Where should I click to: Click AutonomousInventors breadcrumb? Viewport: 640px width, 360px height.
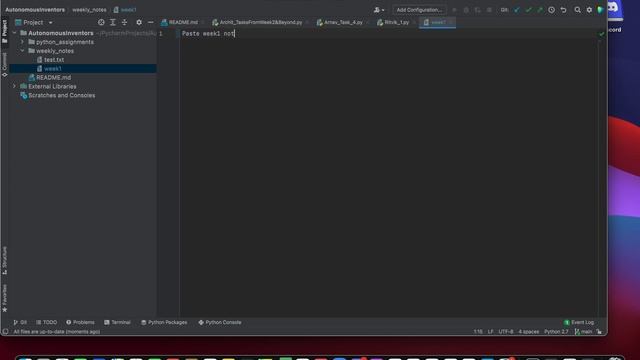[35, 10]
